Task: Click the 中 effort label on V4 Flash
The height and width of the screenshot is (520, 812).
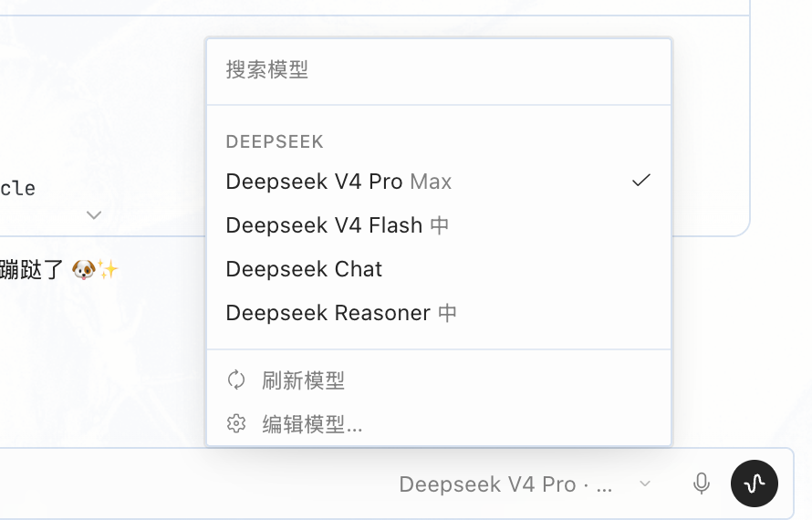Action: tap(439, 225)
